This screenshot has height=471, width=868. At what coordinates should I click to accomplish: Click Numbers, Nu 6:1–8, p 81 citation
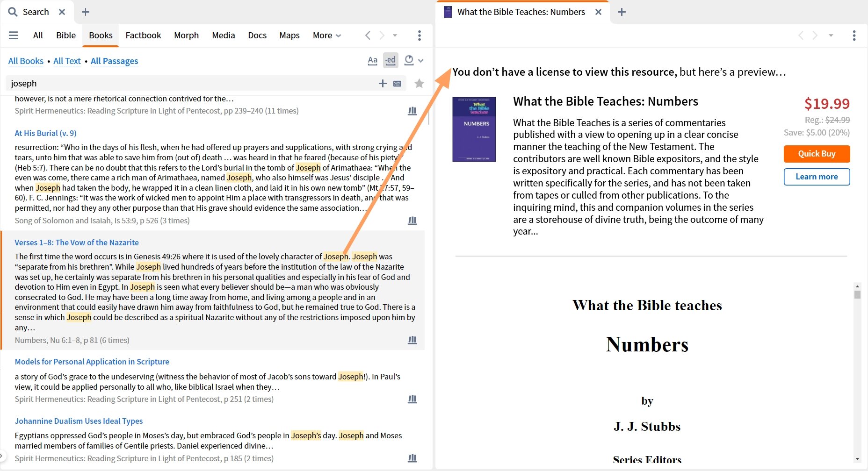pyautogui.click(x=72, y=340)
